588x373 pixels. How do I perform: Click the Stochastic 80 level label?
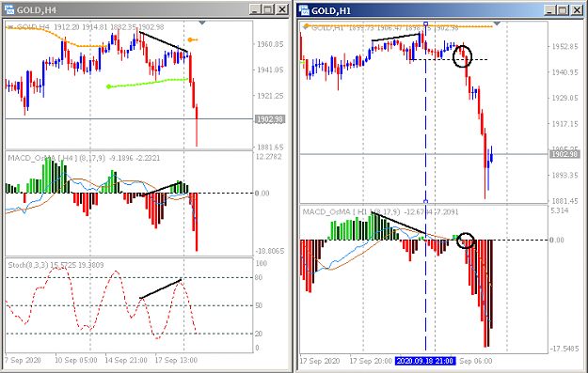click(x=259, y=277)
